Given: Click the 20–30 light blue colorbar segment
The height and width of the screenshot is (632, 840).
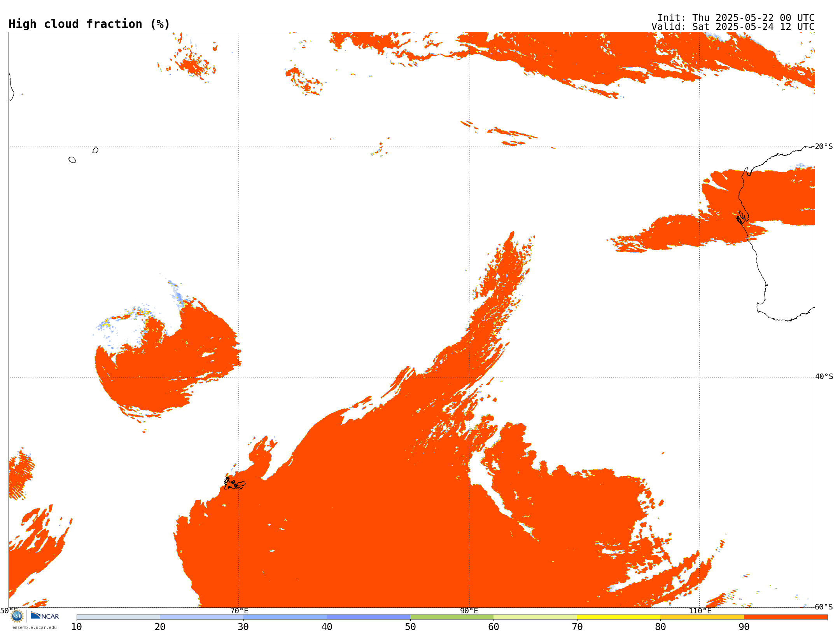Looking at the screenshot, I should point(201,617).
